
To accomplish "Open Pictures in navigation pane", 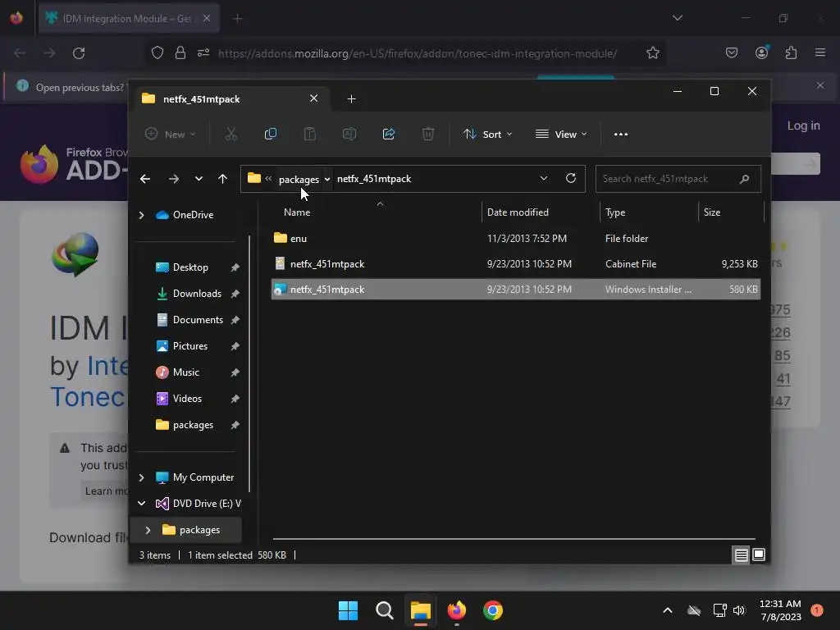I will click(x=190, y=346).
